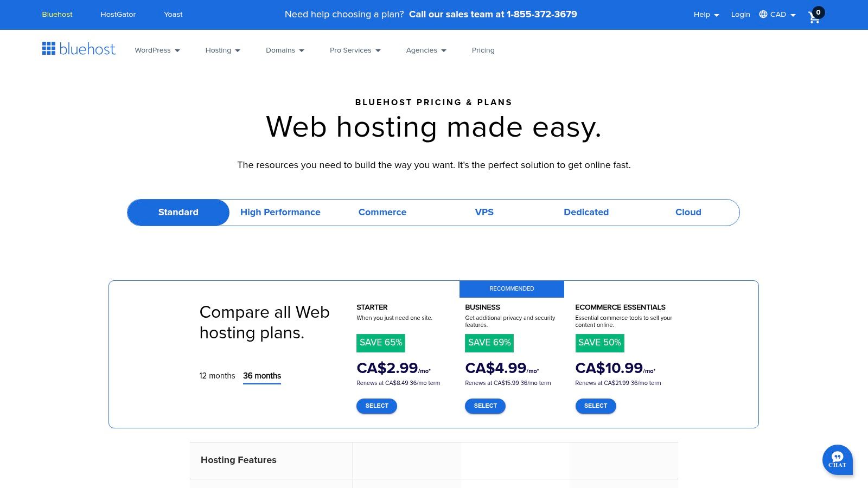The width and height of the screenshot is (868, 488).
Task: Expand the WordPress menu
Action: pyautogui.click(x=157, y=50)
